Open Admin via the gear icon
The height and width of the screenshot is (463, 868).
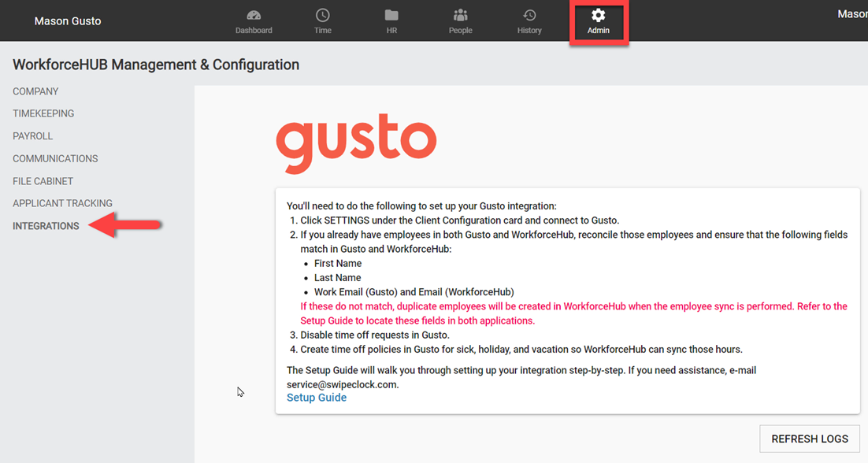599,20
